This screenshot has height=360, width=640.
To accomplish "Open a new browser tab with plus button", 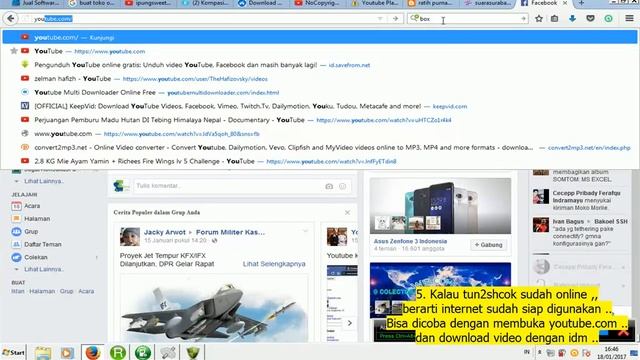I will [581, 3].
